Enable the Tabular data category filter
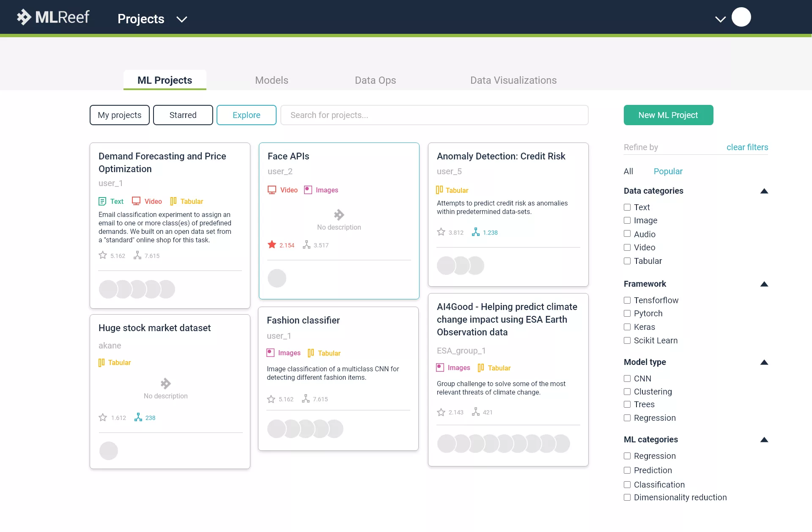The image size is (812, 532). pyautogui.click(x=627, y=261)
